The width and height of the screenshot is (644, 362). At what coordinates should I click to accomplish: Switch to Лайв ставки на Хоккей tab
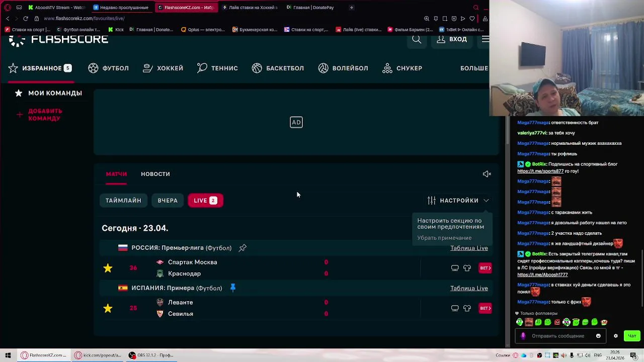click(x=250, y=8)
